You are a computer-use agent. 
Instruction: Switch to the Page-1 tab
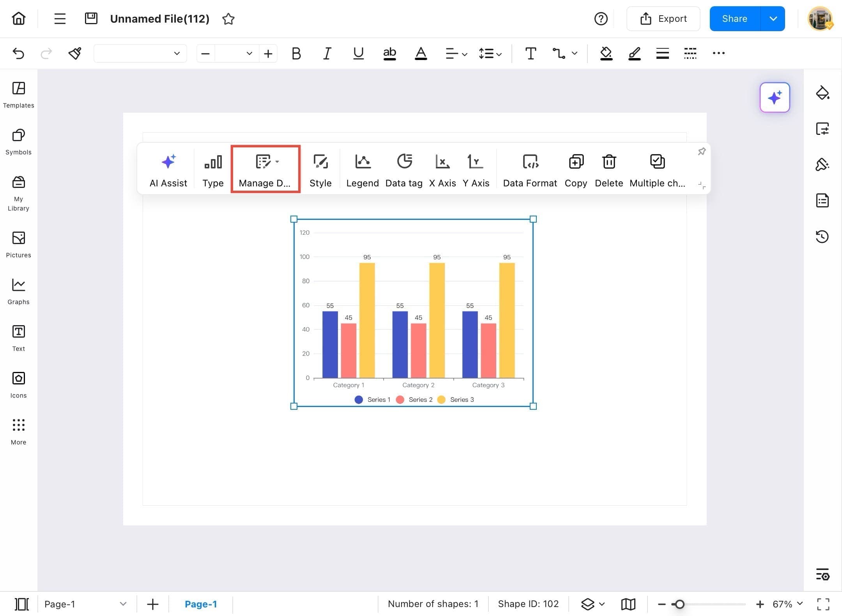[201, 604]
